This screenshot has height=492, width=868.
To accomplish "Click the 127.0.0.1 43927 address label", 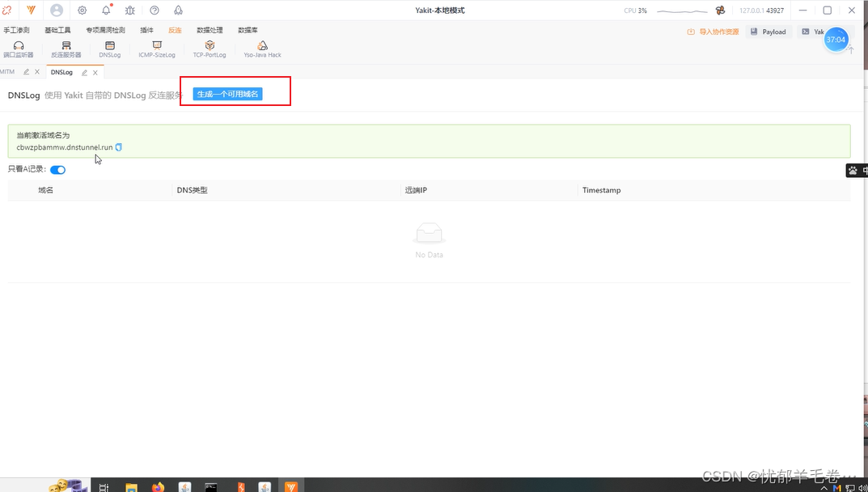I will tap(761, 10).
